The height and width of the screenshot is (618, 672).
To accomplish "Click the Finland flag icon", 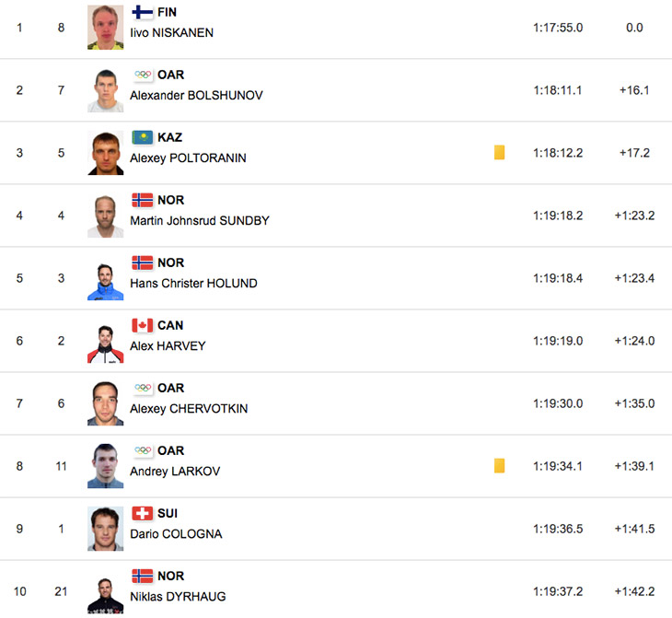I will point(143,12).
